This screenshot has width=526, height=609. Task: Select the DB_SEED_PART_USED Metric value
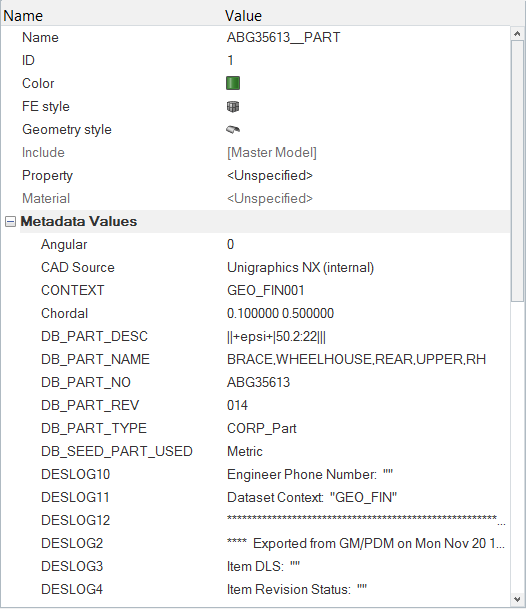pyautogui.click(x=245, y=451)
